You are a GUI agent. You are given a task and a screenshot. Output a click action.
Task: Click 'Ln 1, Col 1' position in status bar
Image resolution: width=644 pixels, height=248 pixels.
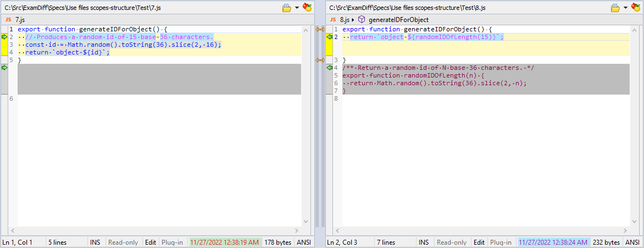pos(18,243)
